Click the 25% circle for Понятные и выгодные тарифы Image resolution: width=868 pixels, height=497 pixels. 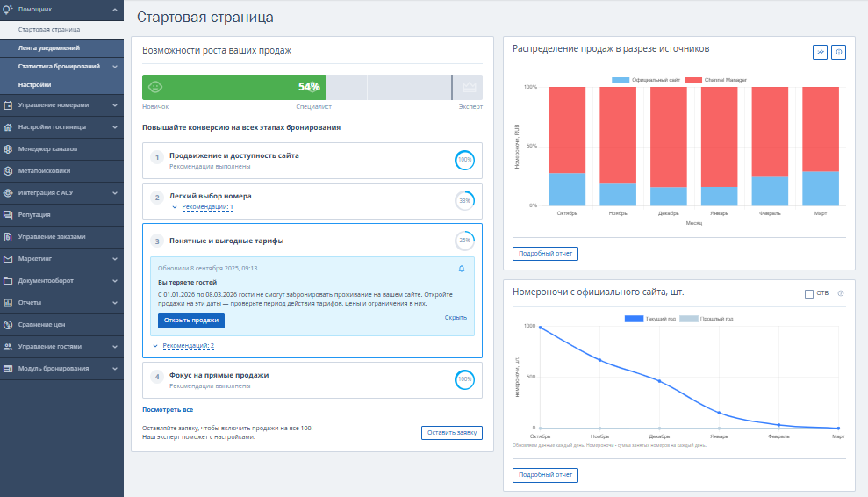coord(464,241)
